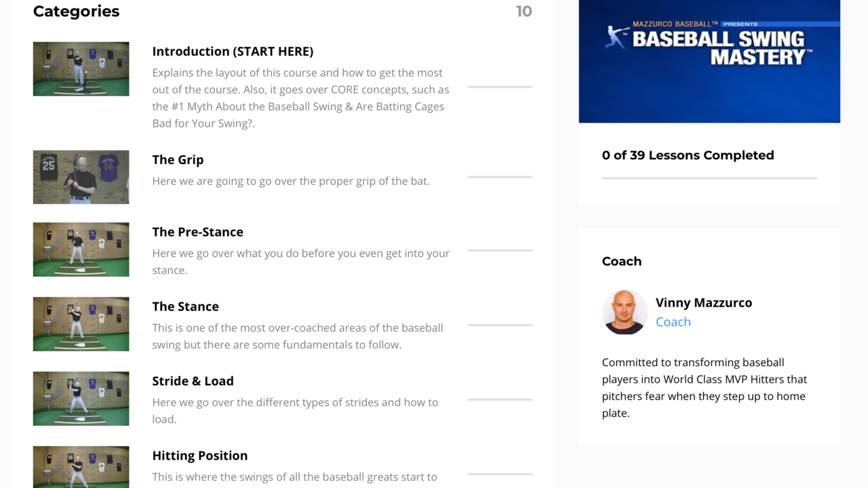Click the Stride & Load progress bar

[x=500, y=399]
